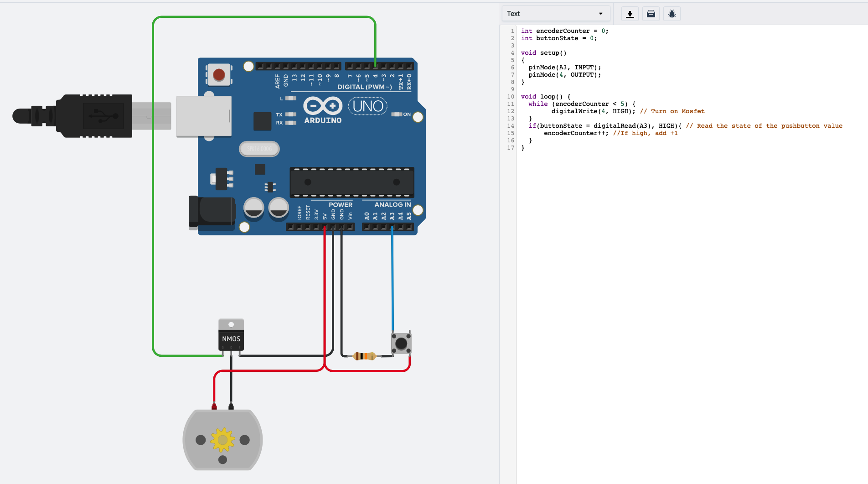This screenshot has height=484, width=868.
Task: Click the TX indicator LED on the board
Action: click(x=291, y=114)
